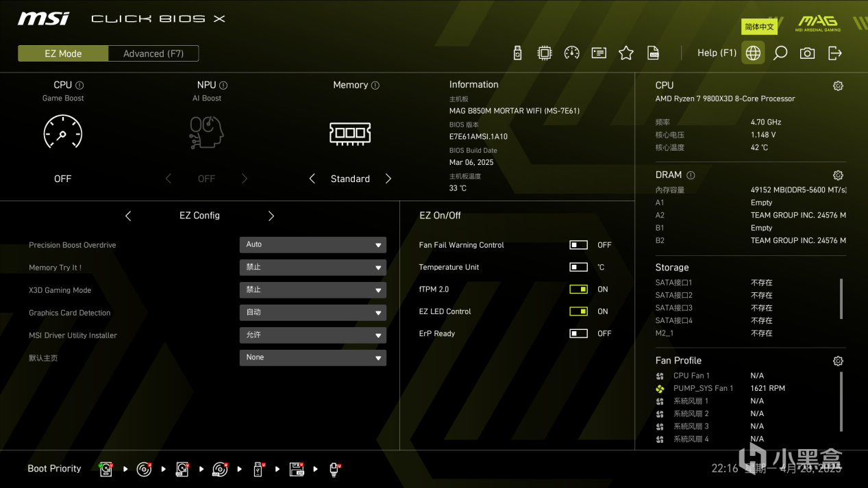Open CPU settings gear in right panel
The height and width of the screenshot is (488, 868).
point(838,86)
